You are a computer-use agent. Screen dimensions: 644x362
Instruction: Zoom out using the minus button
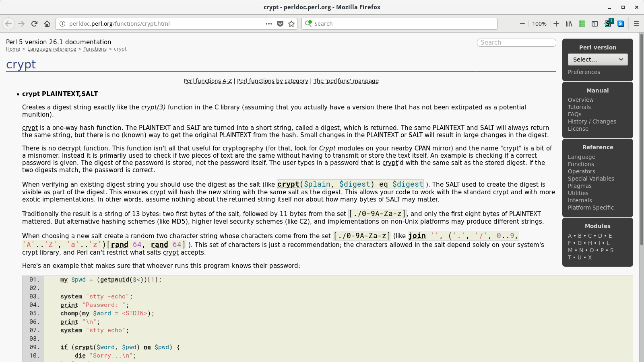pos(522,24)
